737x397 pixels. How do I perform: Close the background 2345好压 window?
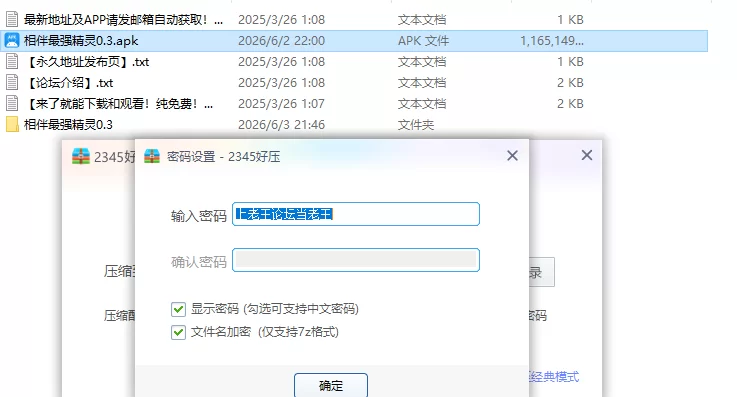[x=587, y=155]
